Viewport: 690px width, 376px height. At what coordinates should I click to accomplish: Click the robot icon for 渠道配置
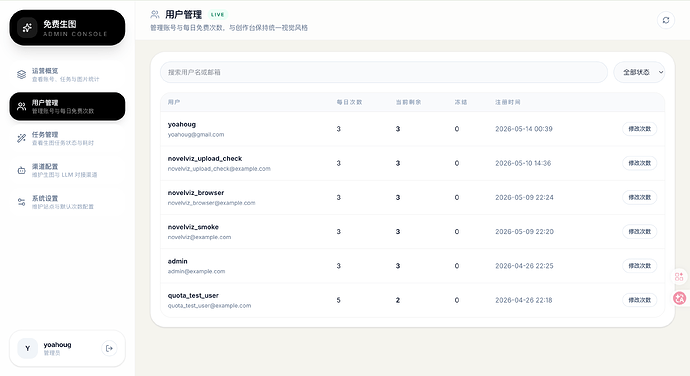(x=22, y=170)
